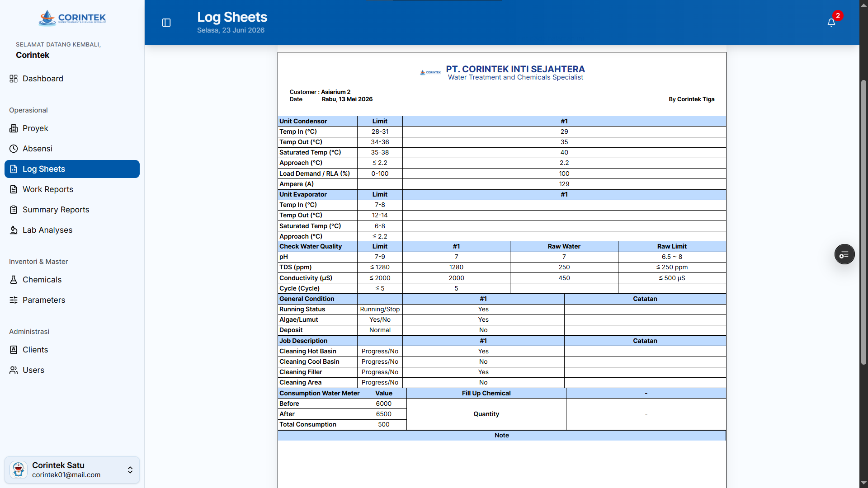Click the Log Sheets document icon
868x488 pixels.
[14, 169]
